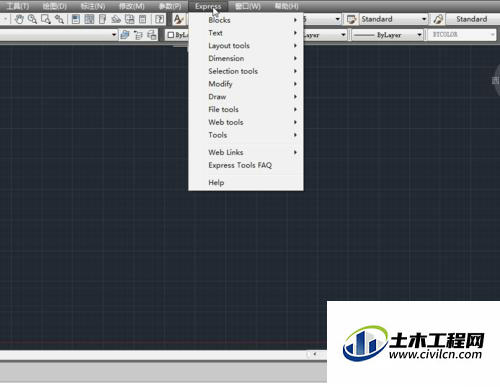Open the layer list dropdown arrow
The width and height of the screenshot is (500, 387).
click(114, 35)
